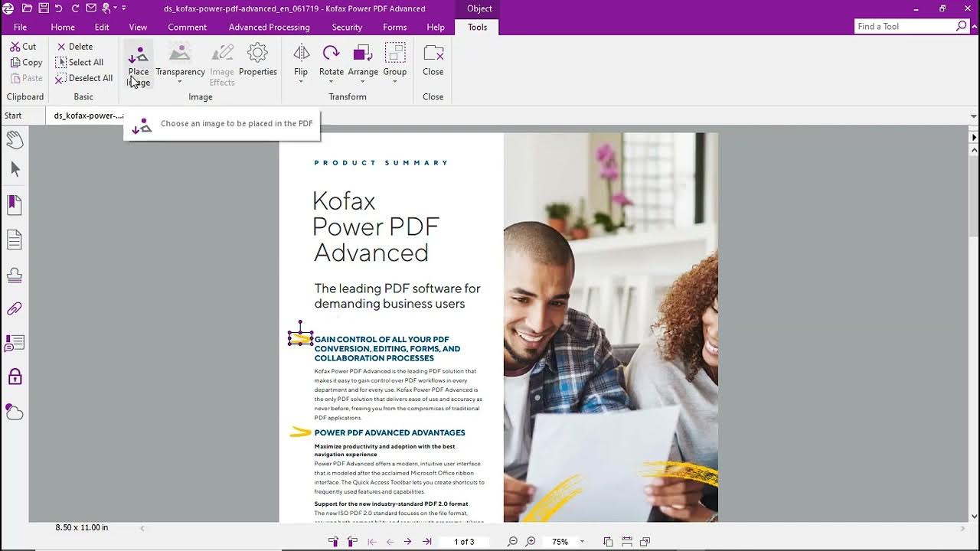This screenshot has width=980, height=551.
Task: Click the page size text 8.50 x 11.00 in
Action: [x=82, y=527]
